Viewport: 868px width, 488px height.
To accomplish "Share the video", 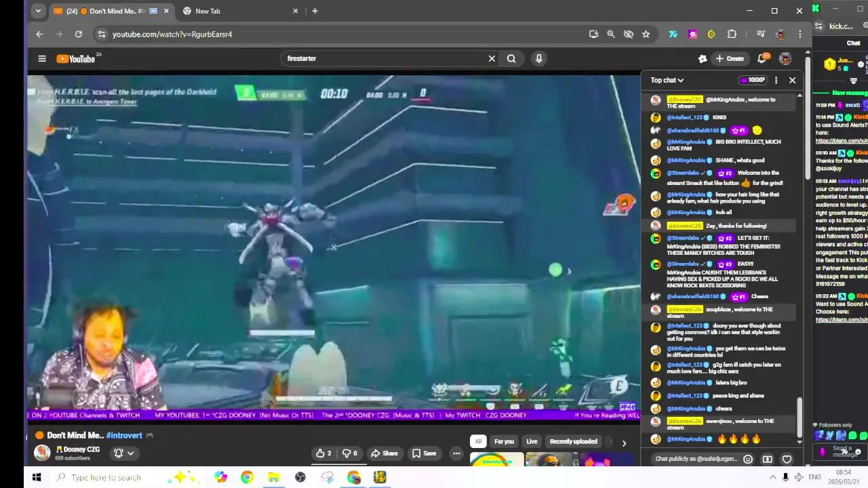I will click(384, 453).
